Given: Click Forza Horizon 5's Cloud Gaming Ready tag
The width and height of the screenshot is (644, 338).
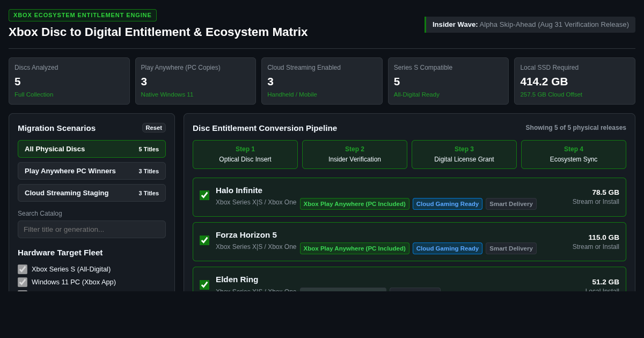Looking at the screenshot, I should (448, 248).
